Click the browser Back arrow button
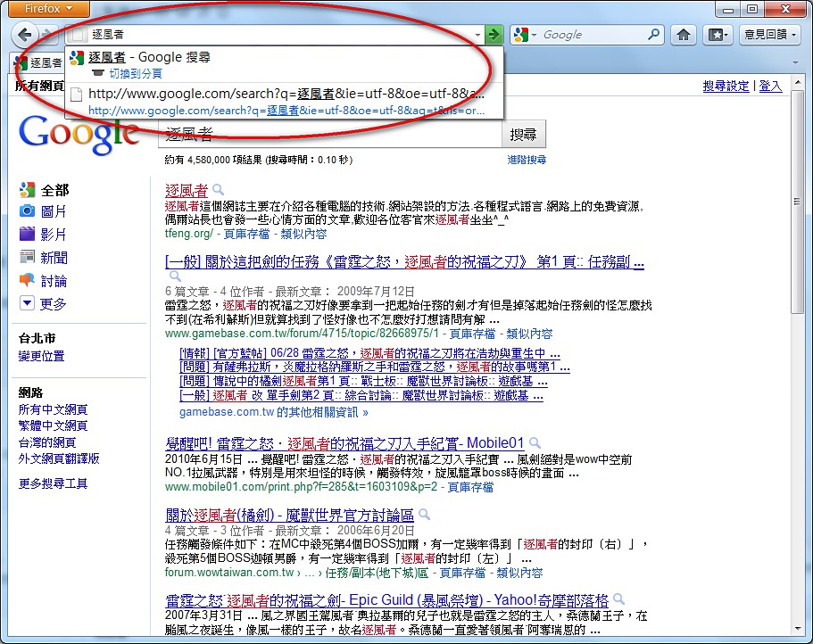Image resolution: width=813 pixels, height=644 pixels. click(24, 35)
